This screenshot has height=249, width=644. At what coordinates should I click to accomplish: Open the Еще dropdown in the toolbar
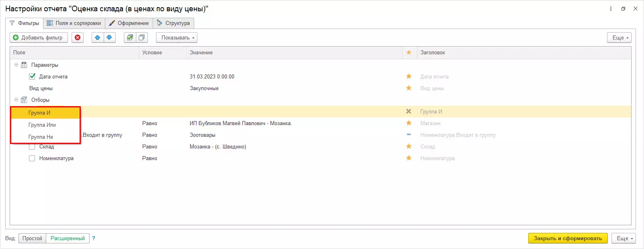click(619, 37)
